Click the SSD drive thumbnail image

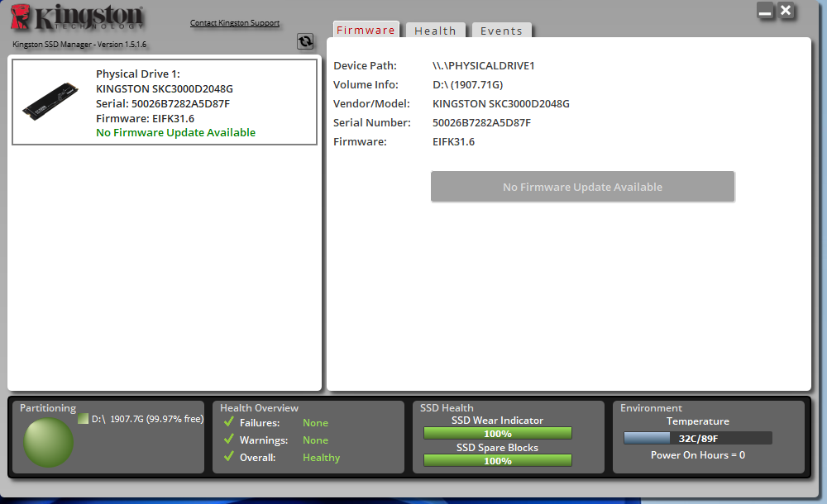pos(50,102)
